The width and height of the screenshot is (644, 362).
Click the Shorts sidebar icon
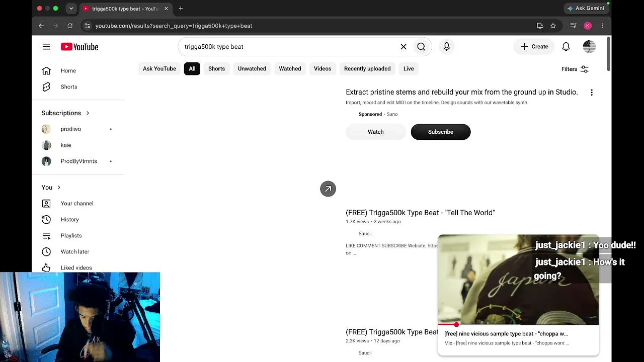coord(46,87)
